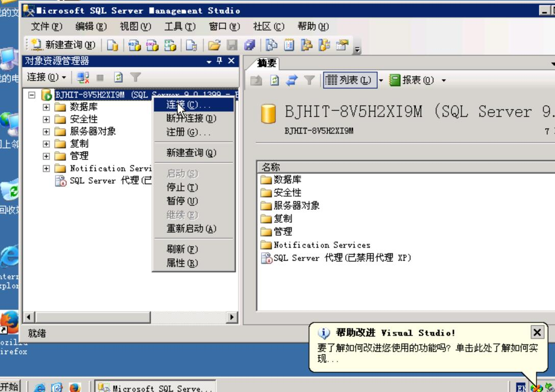
Task: Open the 社区(C) menu
Action: tap(268, 27)
